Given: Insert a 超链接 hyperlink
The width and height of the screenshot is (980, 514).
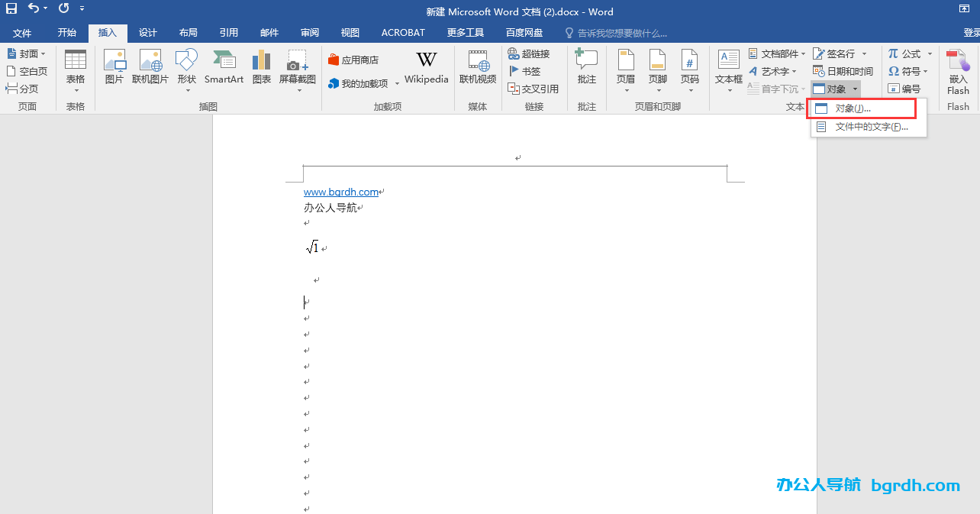Looking at the screenshot, I should click(x=528, y=54).
